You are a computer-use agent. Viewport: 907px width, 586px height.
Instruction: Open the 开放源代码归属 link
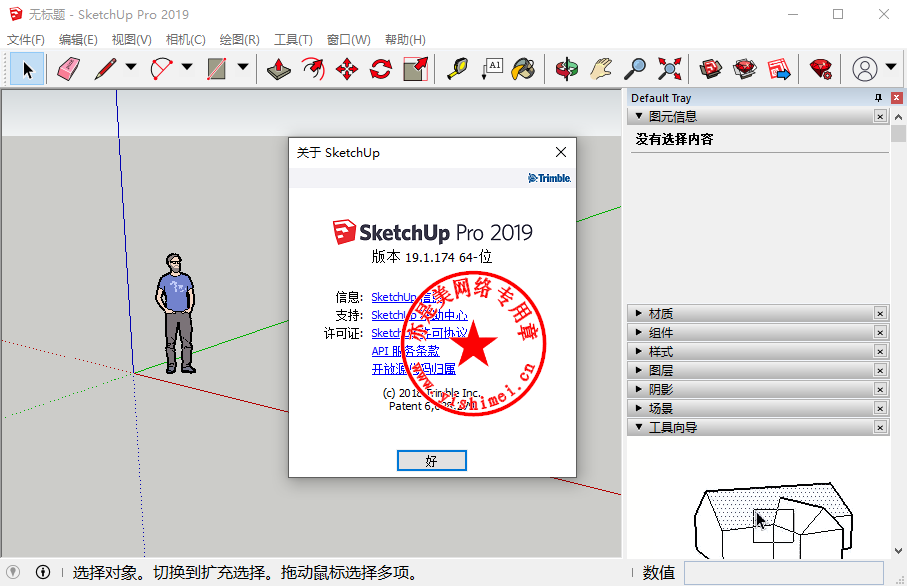point(414,369)
